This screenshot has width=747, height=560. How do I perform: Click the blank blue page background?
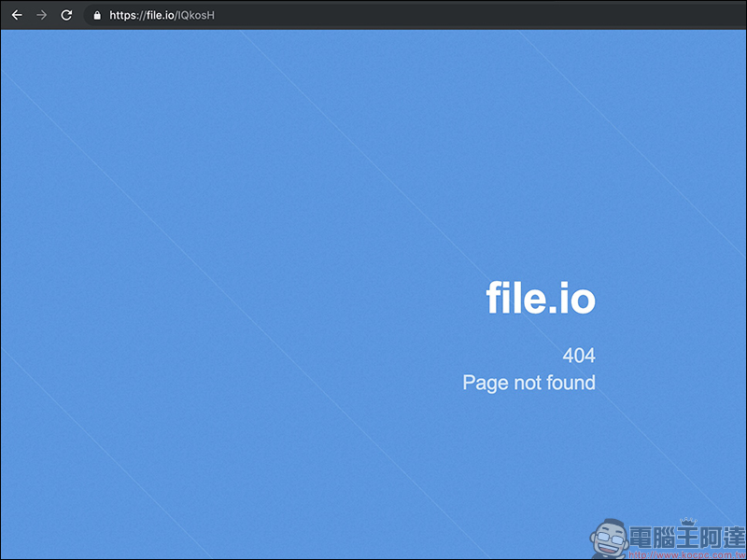(x=233, y=280)
